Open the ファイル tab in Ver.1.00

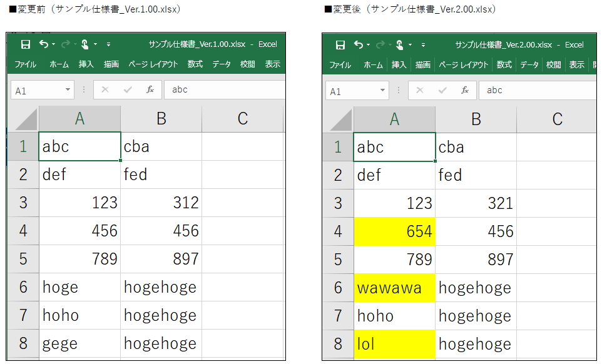point(25,64)
